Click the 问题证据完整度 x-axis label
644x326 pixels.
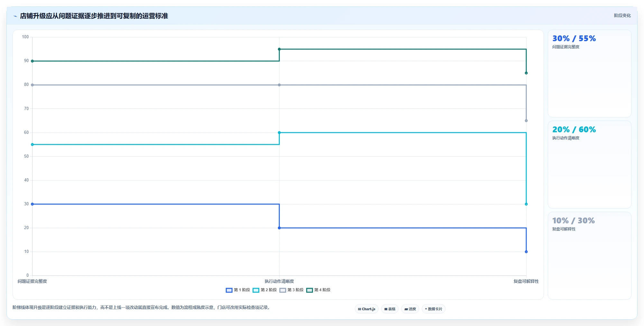coord(32,281)
